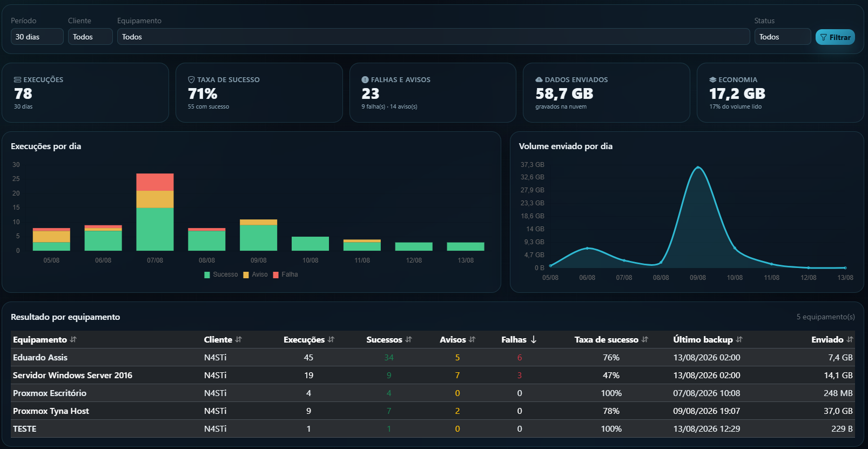Open the Cliente filter dropdown
The width and height of the screenshot is (868, 449).
coord(90,37)
